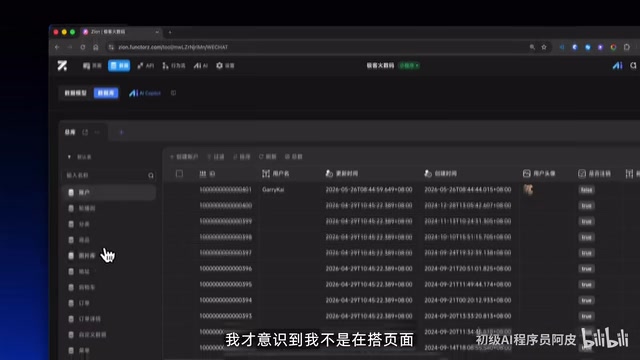640x360 pixels.
Task: Click the true tag in row 1000000000000400
Action: 587,206
